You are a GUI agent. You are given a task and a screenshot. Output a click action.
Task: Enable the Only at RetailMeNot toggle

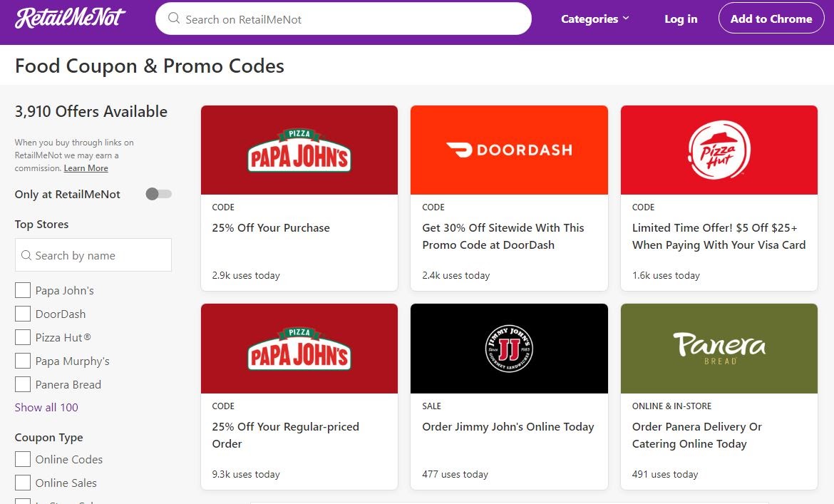coord(158,193)
